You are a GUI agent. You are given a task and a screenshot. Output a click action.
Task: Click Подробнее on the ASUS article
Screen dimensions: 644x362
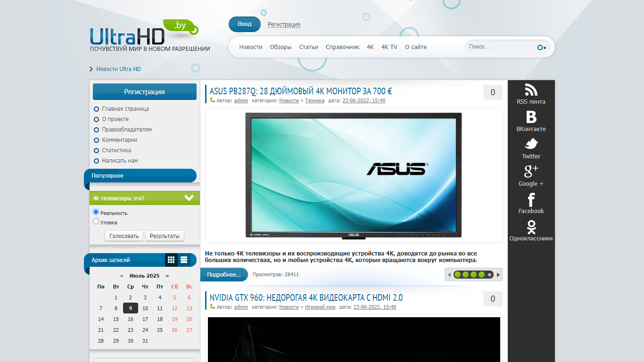tap(224, 274)
